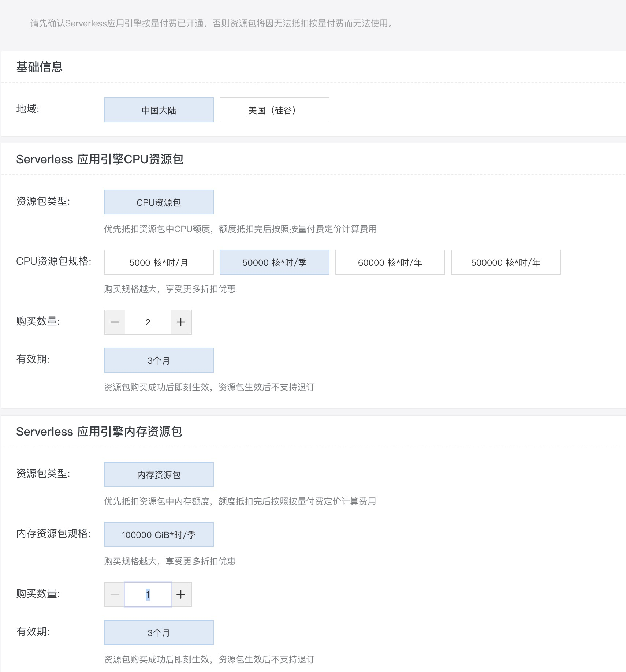Select 50000 核*时/季 CPU spec
The width and height of the screenshot is (626, 672).
(275, 262)
